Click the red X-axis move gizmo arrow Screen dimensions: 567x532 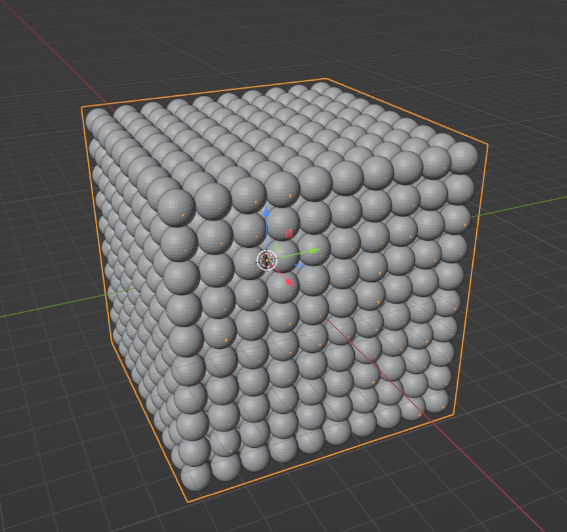click(290, 282)
